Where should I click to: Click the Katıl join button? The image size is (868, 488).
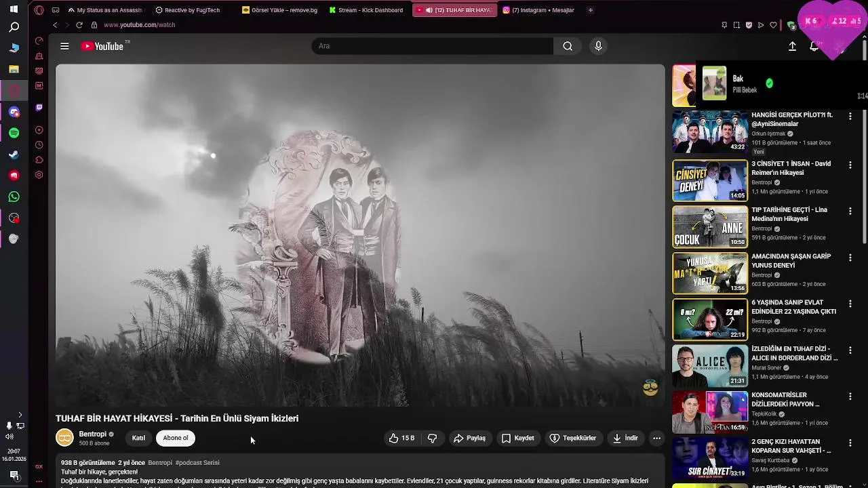coord(138,439)
